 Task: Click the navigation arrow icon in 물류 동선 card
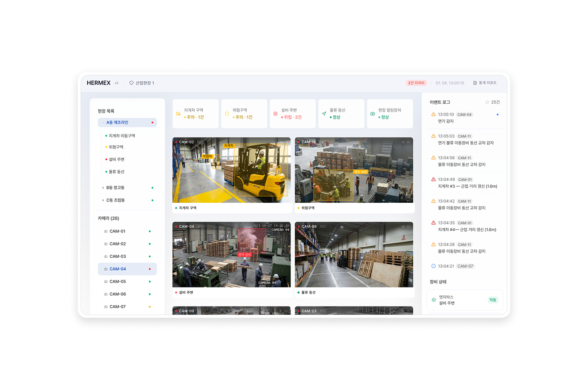pos(324,114)
